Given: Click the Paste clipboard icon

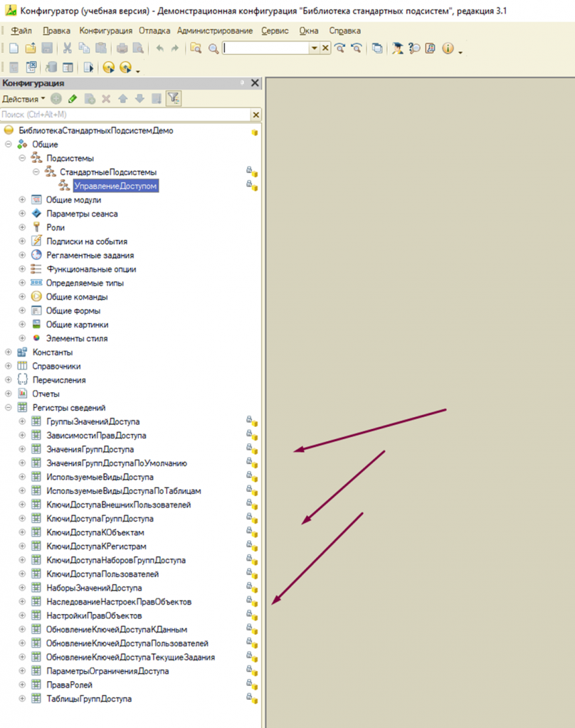Looking at the screenshot, I should point(100,48).
